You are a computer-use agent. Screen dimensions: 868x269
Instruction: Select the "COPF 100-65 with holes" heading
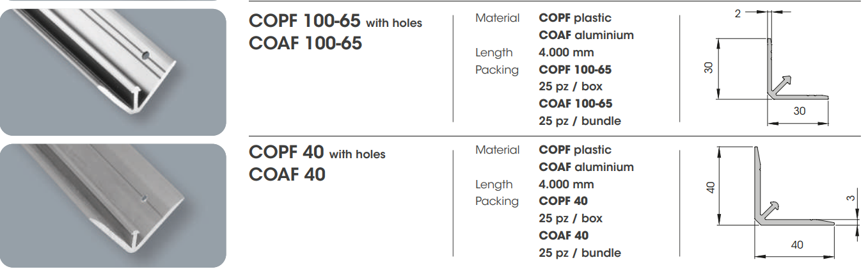(335, 22)
